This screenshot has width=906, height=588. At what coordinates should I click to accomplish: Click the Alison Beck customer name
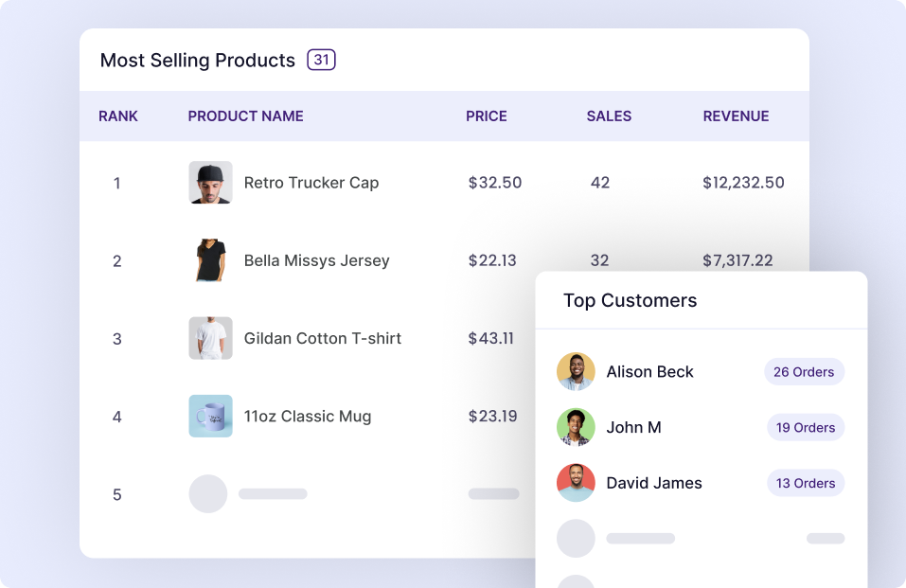(x=649, y=372)
